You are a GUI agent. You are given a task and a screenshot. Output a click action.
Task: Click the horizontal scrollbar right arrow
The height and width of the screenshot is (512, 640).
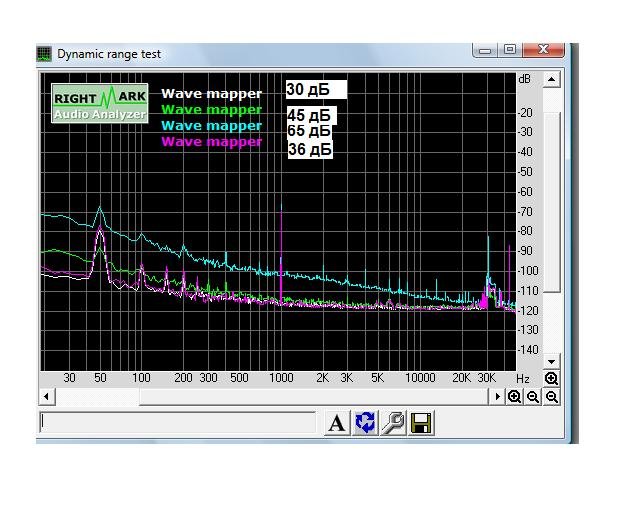click(497, 396)
